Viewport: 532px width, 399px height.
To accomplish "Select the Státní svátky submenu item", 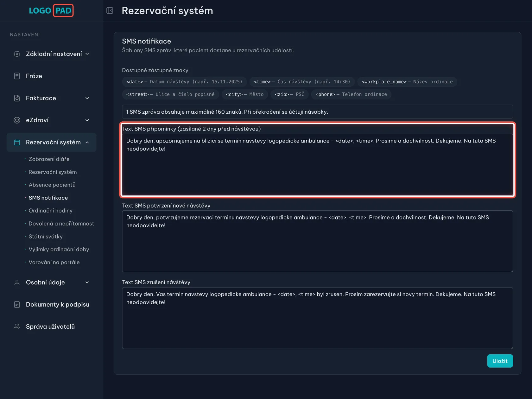I will (46, 237).
